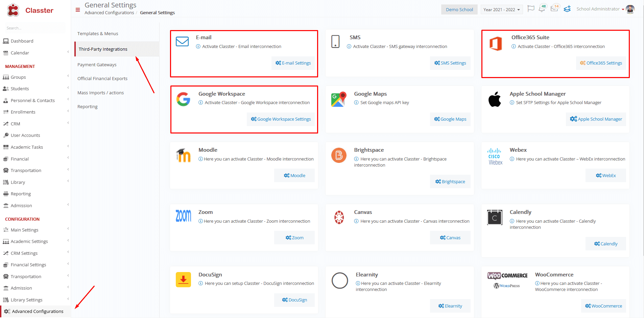This screenshot has width=644, height=318.
Task: Click the layers stack icon in top bar
Action: 567,9
